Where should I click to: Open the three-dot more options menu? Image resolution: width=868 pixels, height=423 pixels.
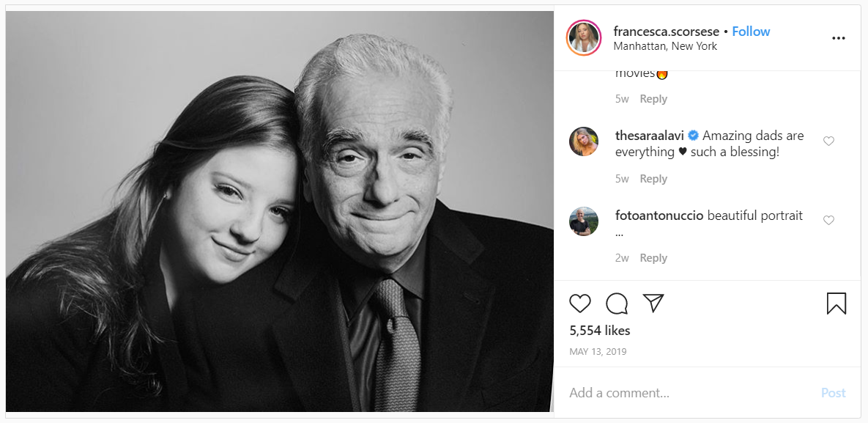click(839, 39)
